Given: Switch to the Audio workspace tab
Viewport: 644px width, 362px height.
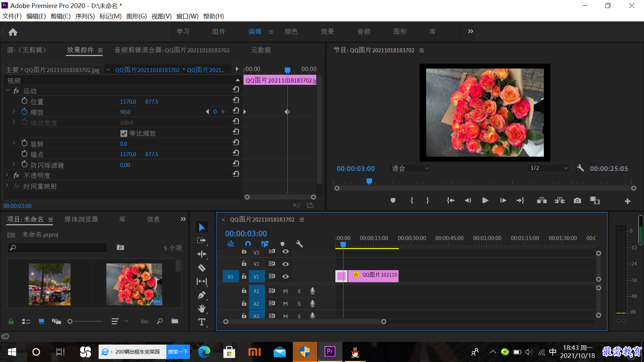Looking at the screenshot, I should (x=364, y=32).
